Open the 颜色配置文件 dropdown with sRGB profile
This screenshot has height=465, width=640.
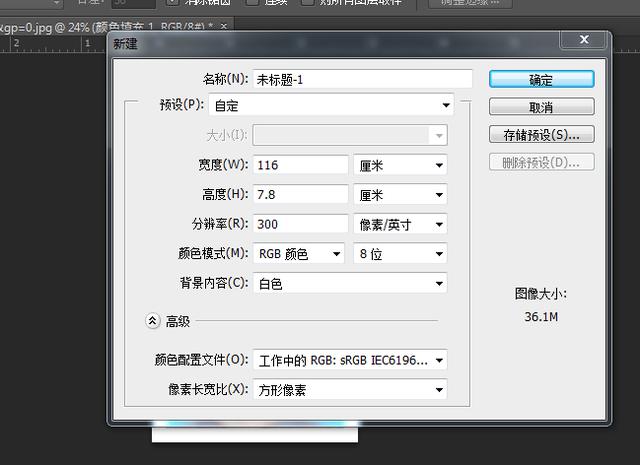(x=350, y=360)
